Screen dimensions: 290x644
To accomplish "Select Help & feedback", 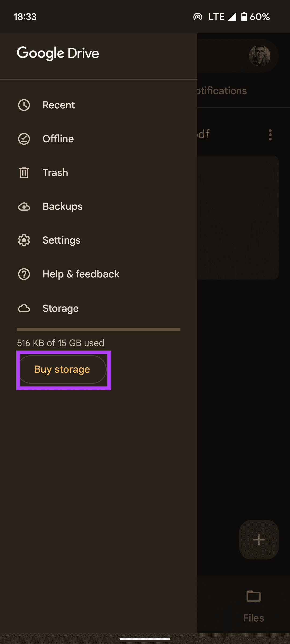I will coord(81,274).
